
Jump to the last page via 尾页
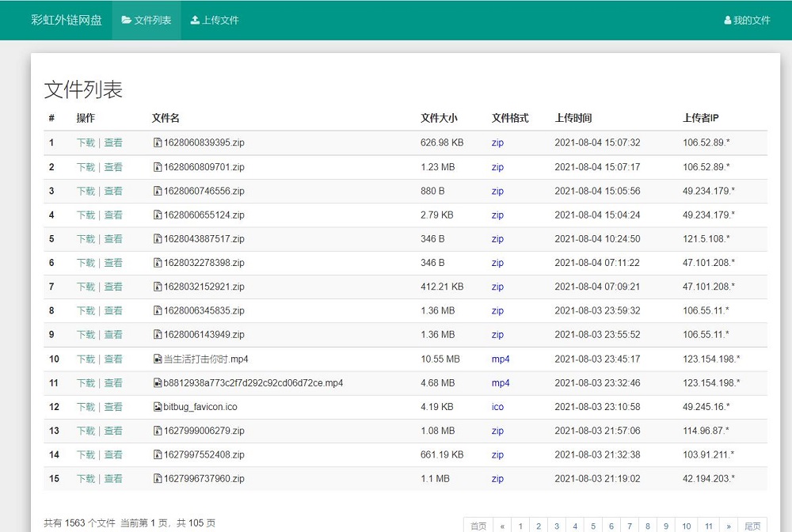(752, 524)
